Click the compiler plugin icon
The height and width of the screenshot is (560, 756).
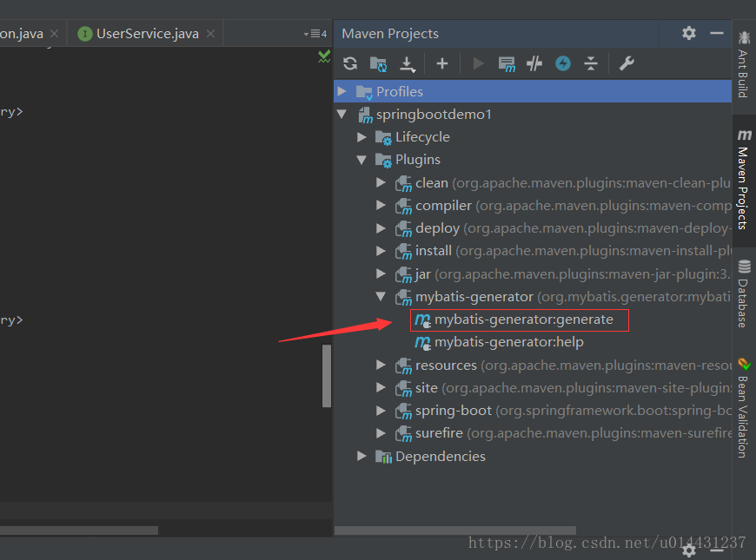point(403,207)
